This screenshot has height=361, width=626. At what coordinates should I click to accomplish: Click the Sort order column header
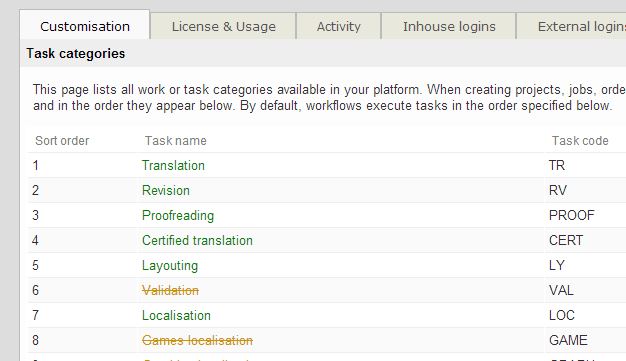[x=62, y=141]
